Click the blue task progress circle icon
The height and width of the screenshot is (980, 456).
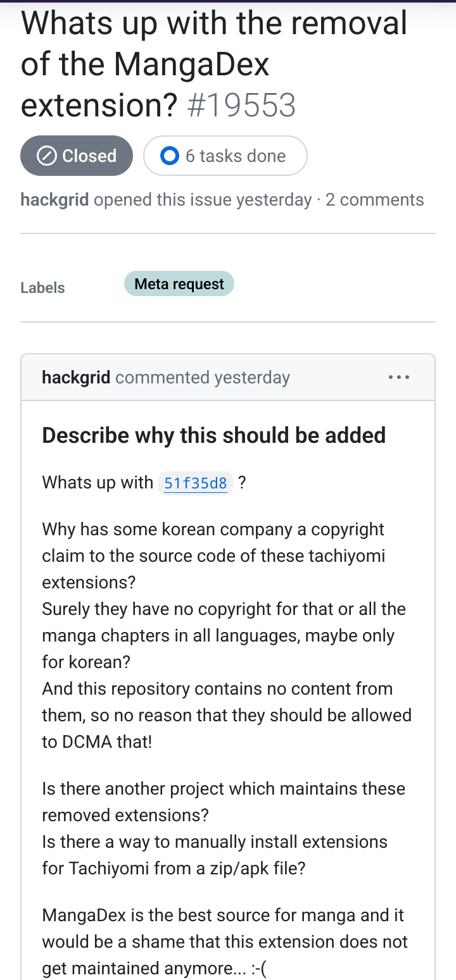coord(170,156)
